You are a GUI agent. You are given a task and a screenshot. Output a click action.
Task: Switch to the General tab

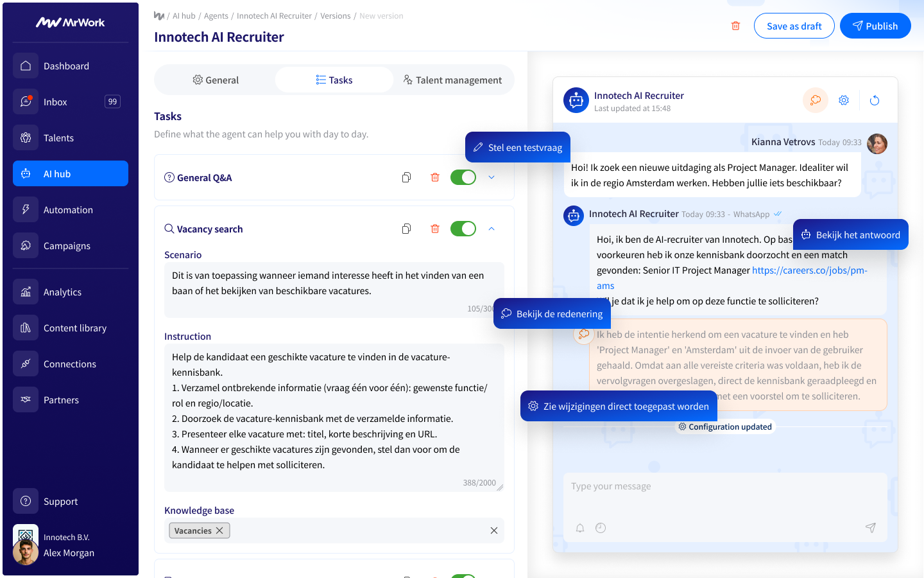point(216,80)
